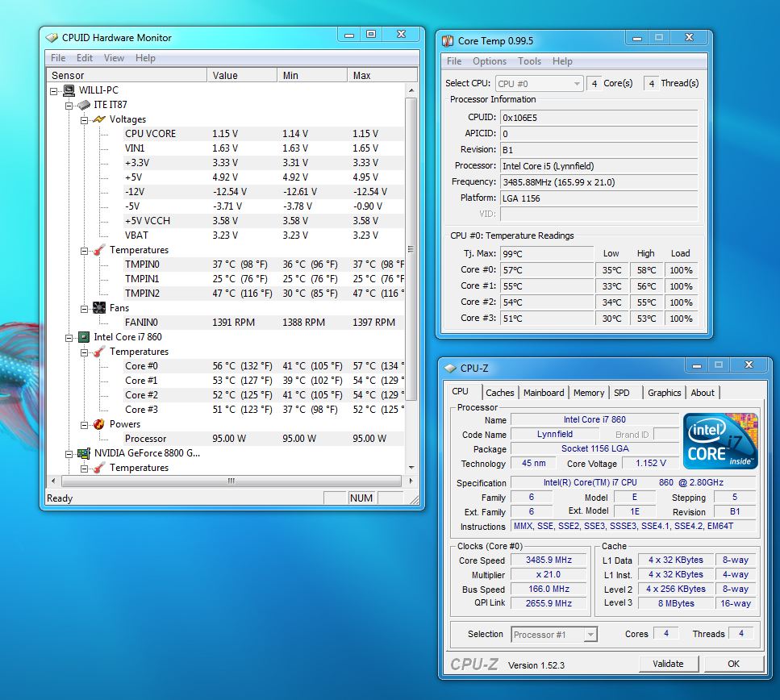780x700 pixels.
Task: Click the Frequency field in Core Temp
Action: 599,182
